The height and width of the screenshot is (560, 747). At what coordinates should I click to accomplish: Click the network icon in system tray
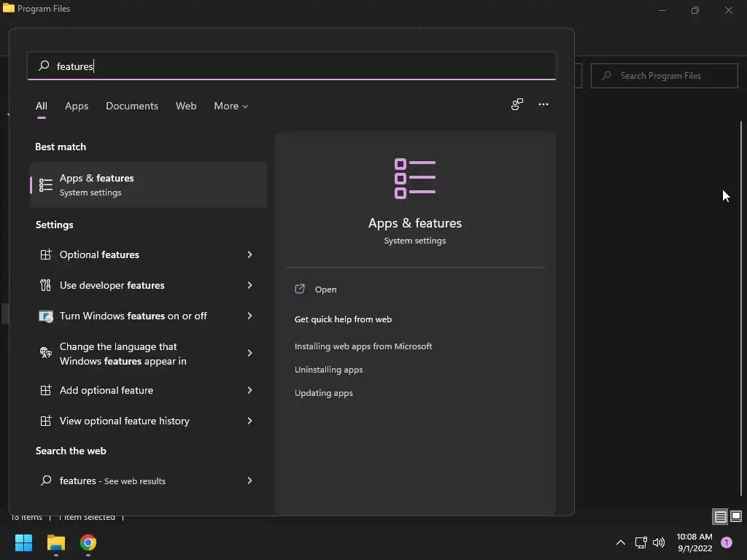tap(640, 542)
